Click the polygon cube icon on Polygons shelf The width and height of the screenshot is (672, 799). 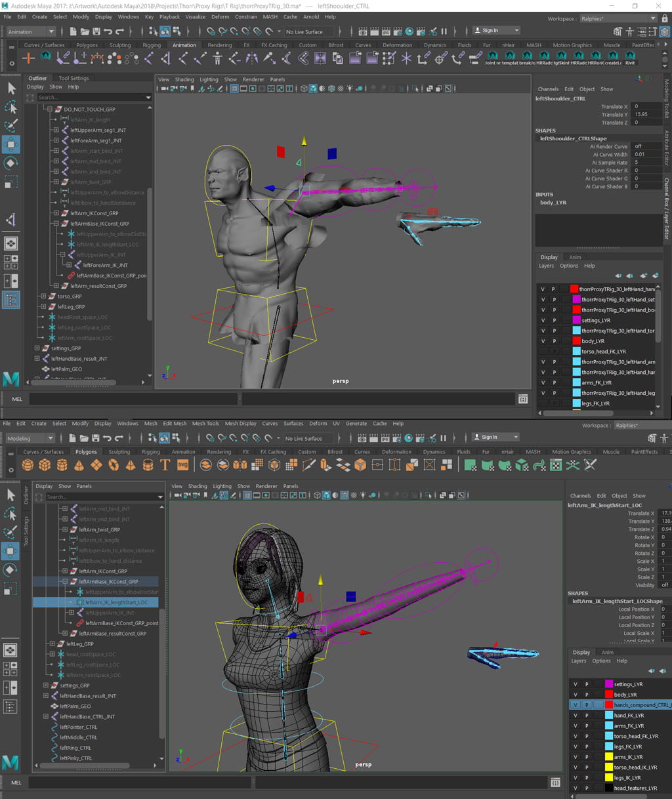(45, 465)
